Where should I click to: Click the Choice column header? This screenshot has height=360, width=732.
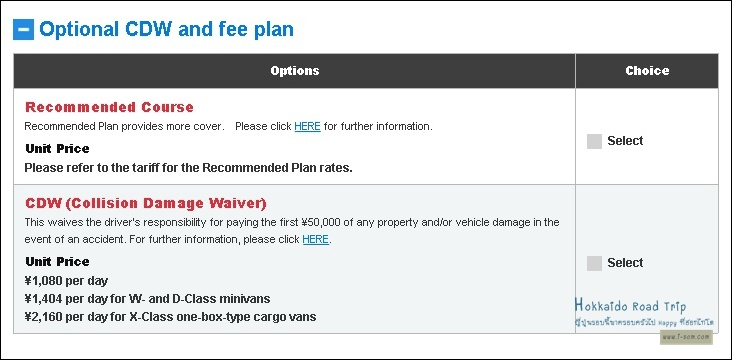tap(647, 71)
